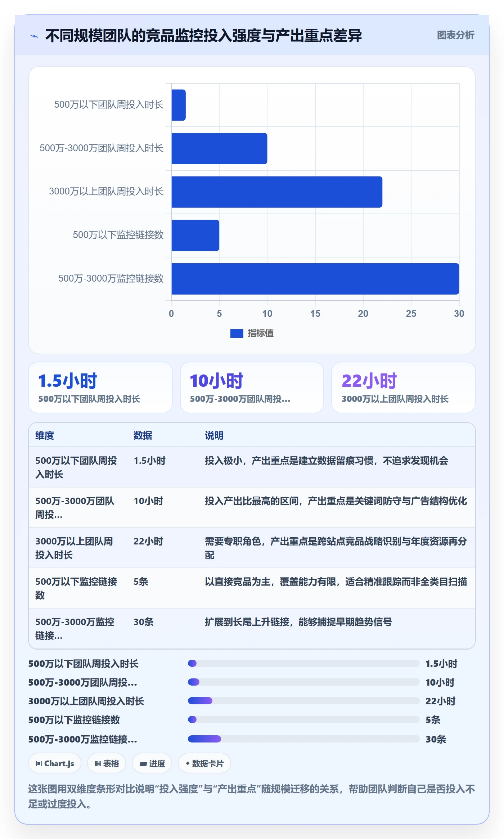Screen dimensions: 504x839
Task: Click the 说明 column header
Action: coord(214,435)
